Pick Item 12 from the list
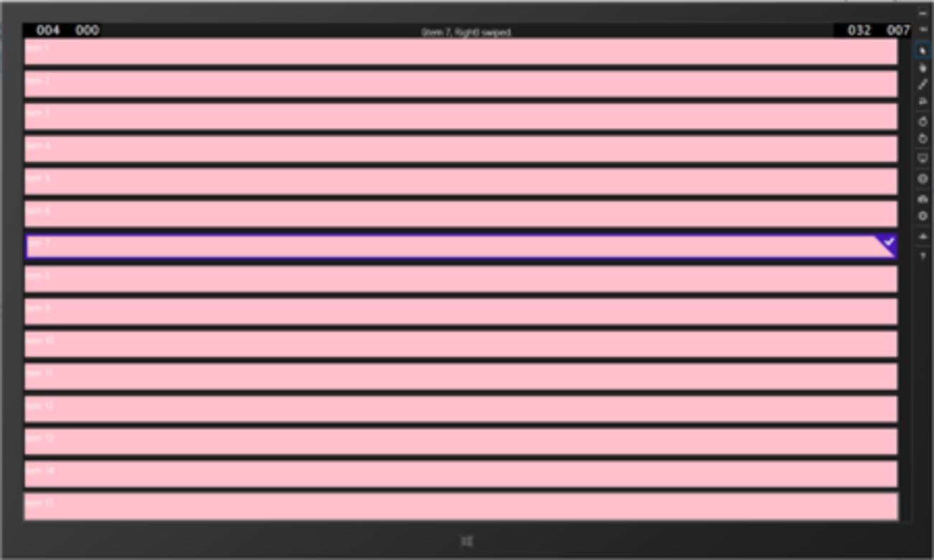 [x=461, y=409]
